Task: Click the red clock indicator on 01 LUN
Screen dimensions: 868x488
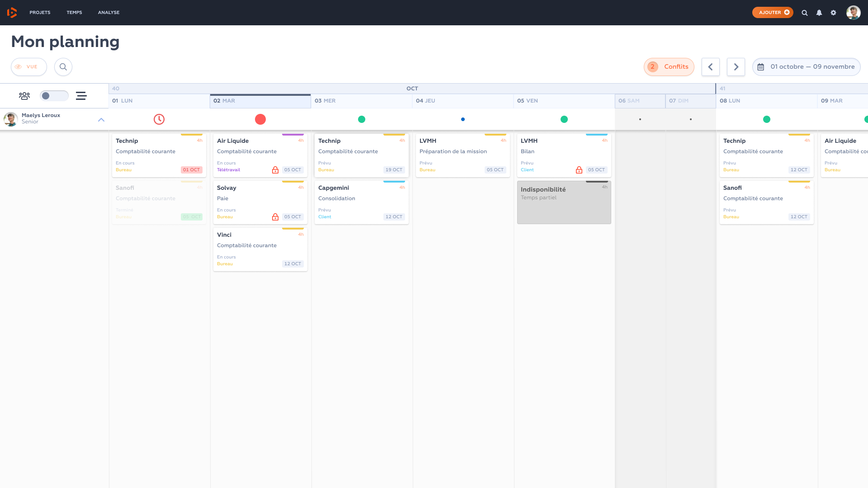Action: coord(159,119)
